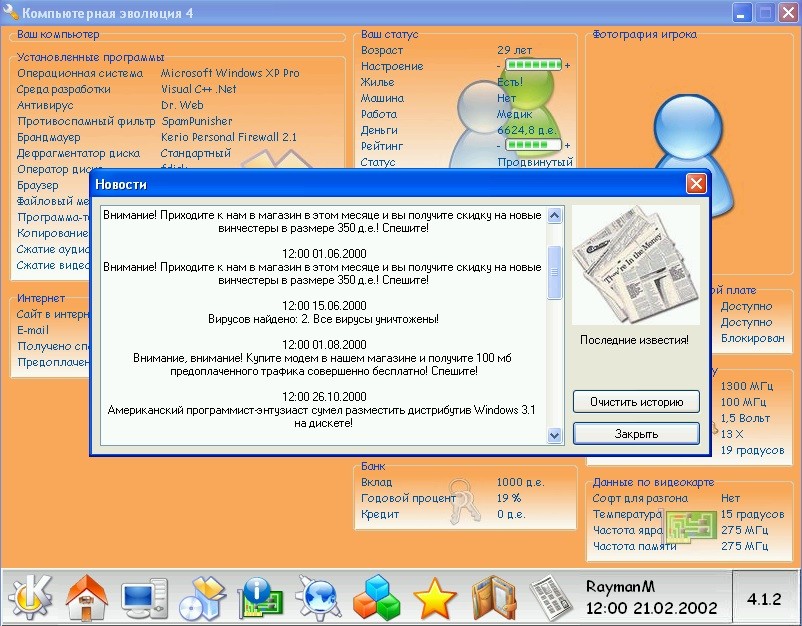
Task: Click the Настроение green progress bar
Action: (534, 66)
